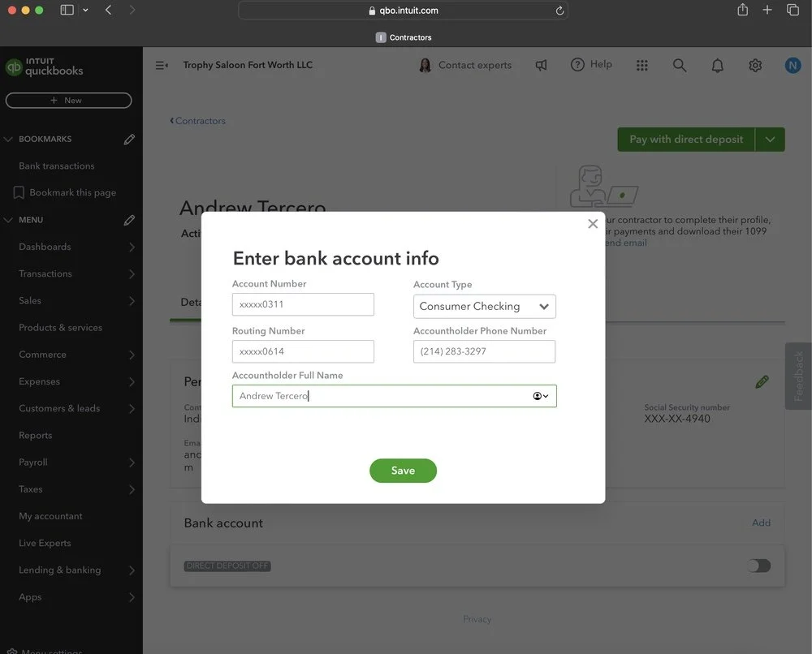
Task: Click the qbo.intuit.com address bar
Action: click(403, 11)
